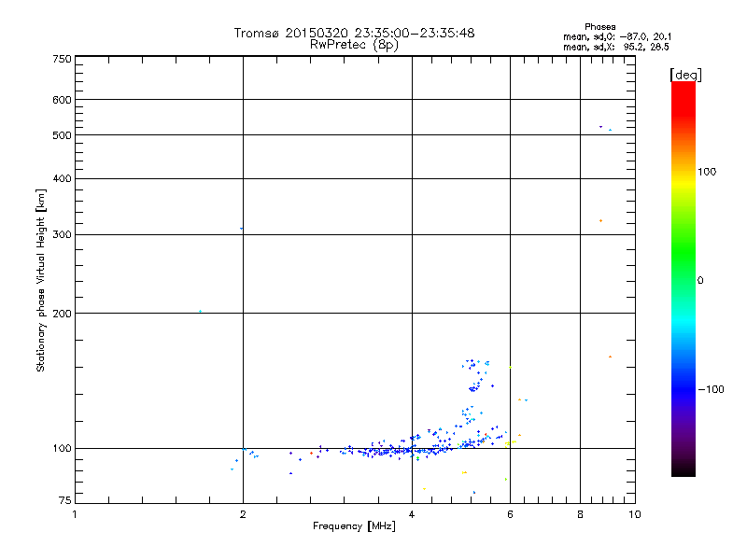Click the y-axis tick label '600'

[62, 100]
